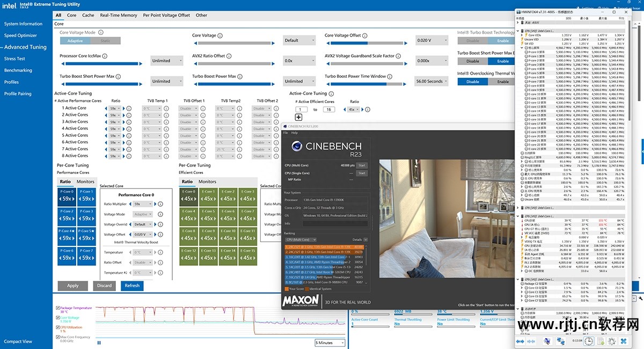Uncheck Package Temperature graph checkbox
The width and height of the screenshot is (644, 349).
(x=58, y=308)
